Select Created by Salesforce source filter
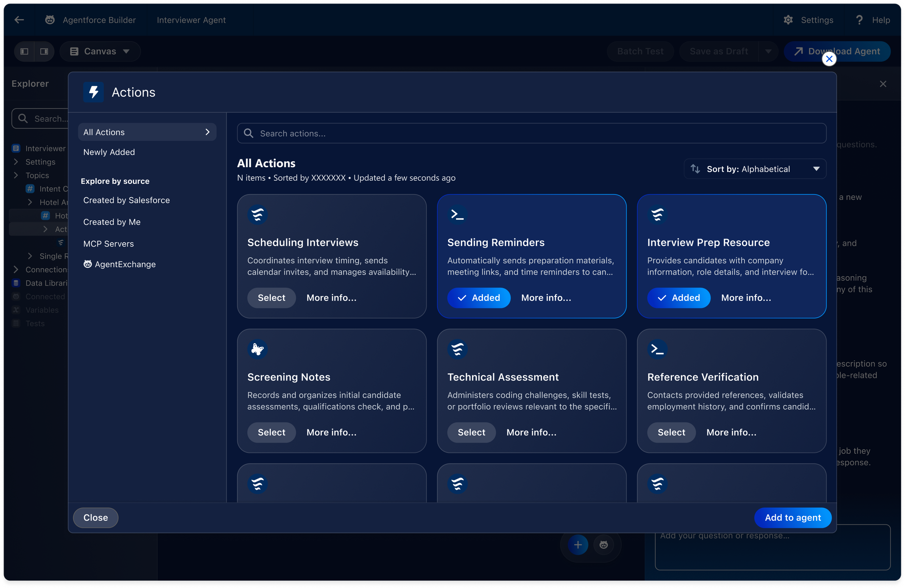The height and width of the screenshot is (588, 905). point(127,200)
